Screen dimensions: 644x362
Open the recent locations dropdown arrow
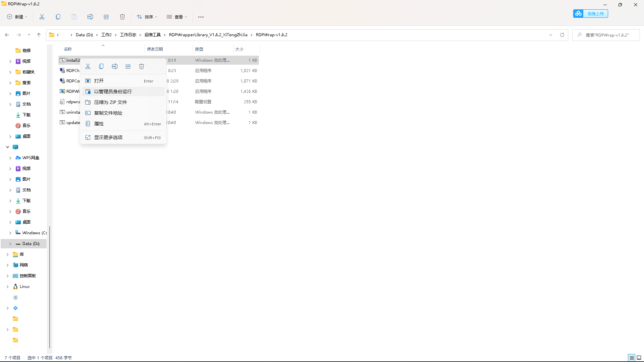(29, 35)
